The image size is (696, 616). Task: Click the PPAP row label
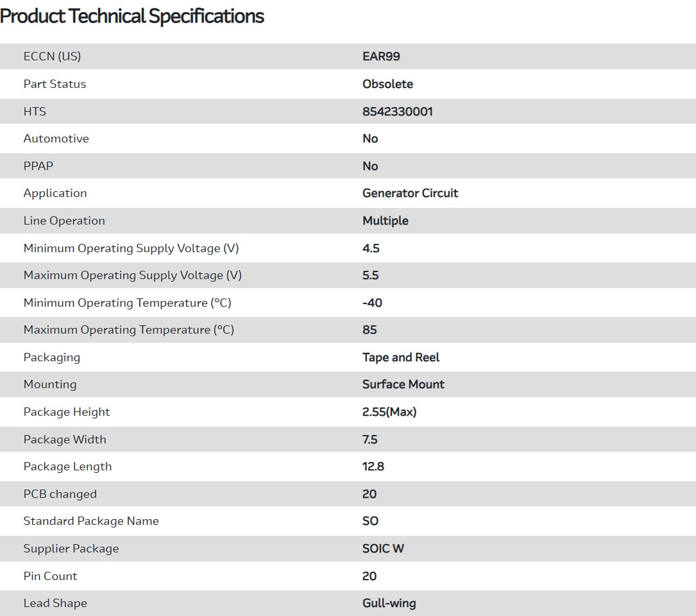38,166
